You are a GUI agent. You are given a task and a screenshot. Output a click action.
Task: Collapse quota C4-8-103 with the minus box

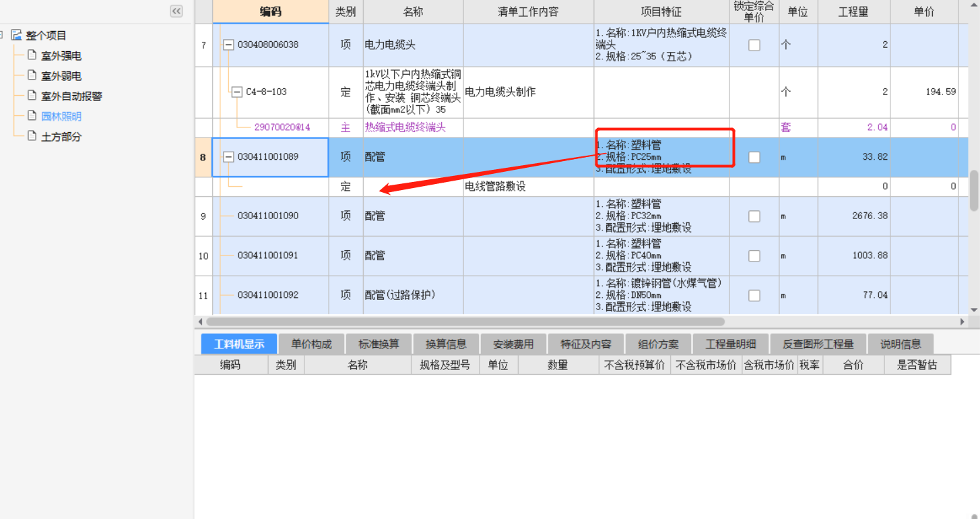click(236, 92)
